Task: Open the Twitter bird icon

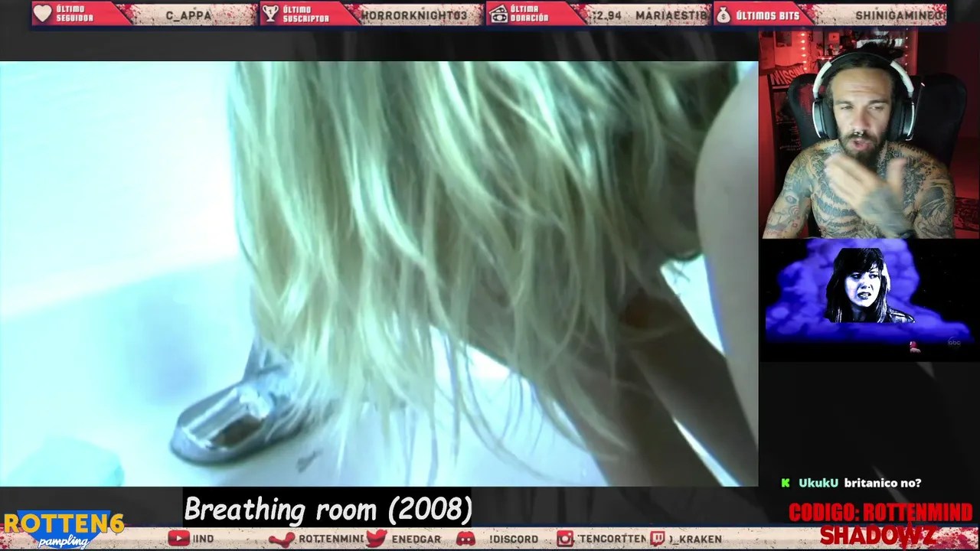Action: click(376, 539)
